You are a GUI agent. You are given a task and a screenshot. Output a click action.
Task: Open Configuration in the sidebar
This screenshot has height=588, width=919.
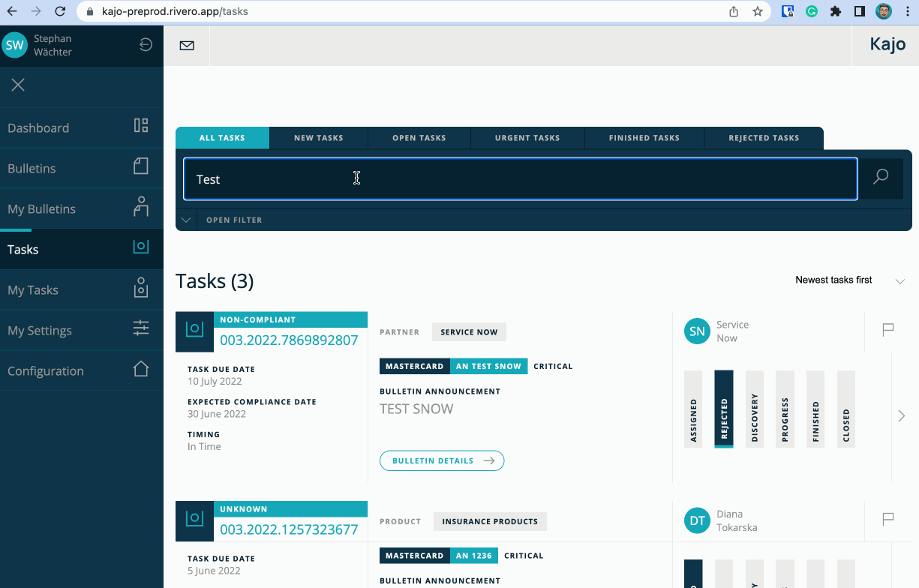[82, 370]
